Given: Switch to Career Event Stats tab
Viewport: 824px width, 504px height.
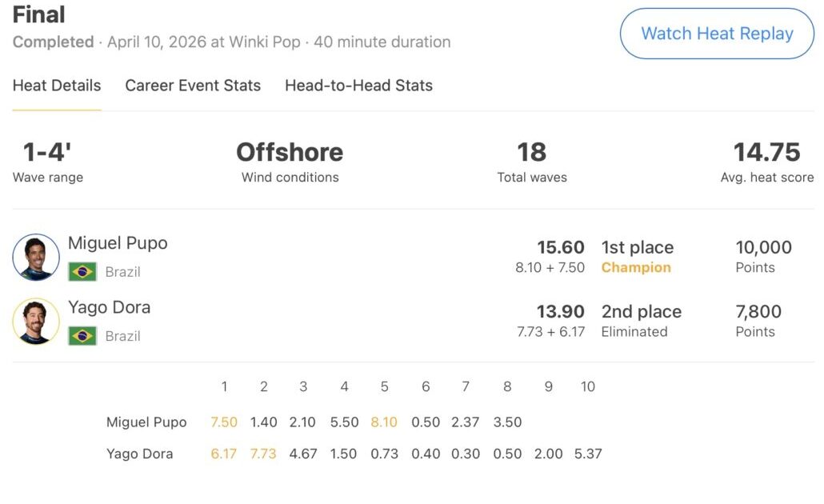Looking at the screenshot, I should click(193, 86).
